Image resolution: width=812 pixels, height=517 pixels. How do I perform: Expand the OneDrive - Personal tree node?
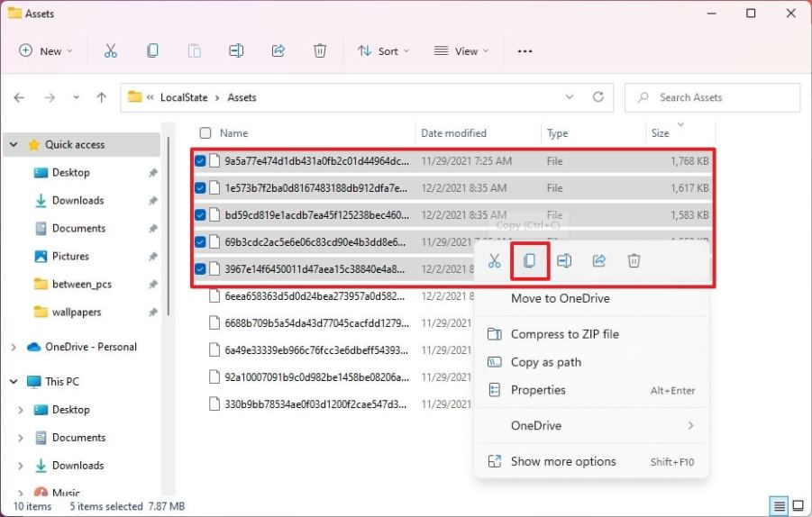[x=14, y=348]
